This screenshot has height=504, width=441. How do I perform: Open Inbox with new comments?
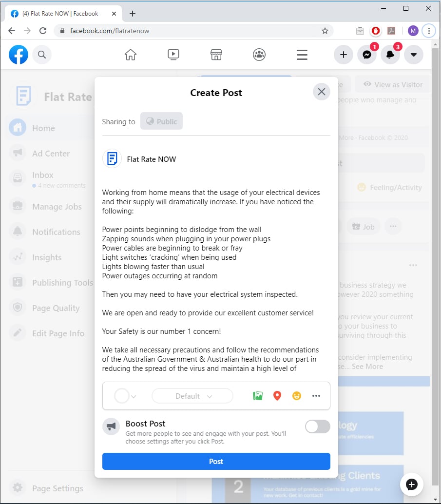point(47,179)
